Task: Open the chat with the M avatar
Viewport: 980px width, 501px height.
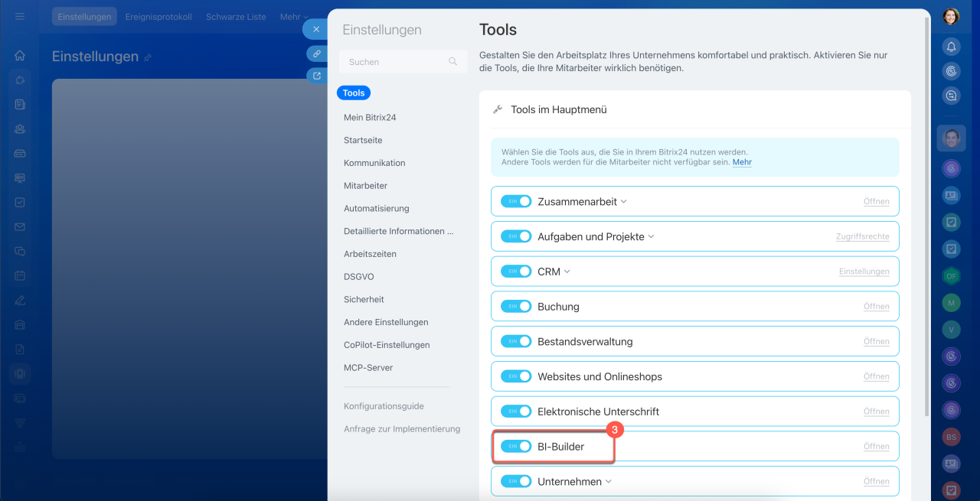Action: [951, 303]
